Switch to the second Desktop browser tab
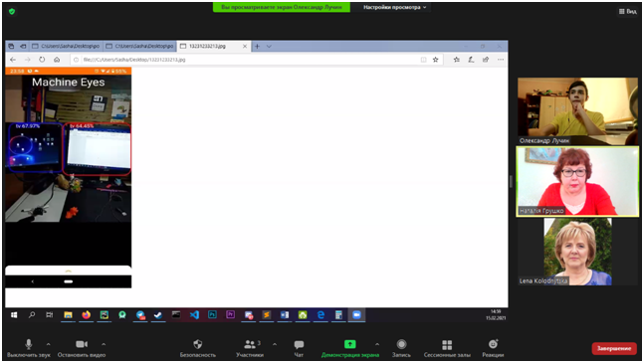The width and height of the screenshot is (644, 363). pos(139,46)
